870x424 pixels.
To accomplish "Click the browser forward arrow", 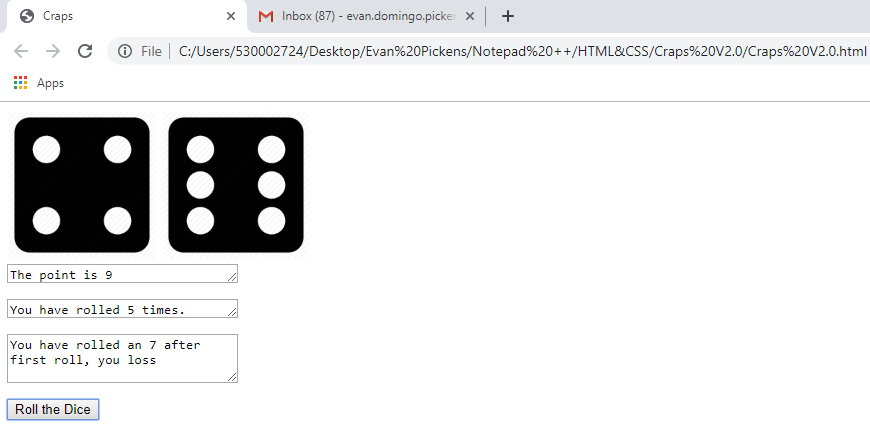I will [53, 52].
